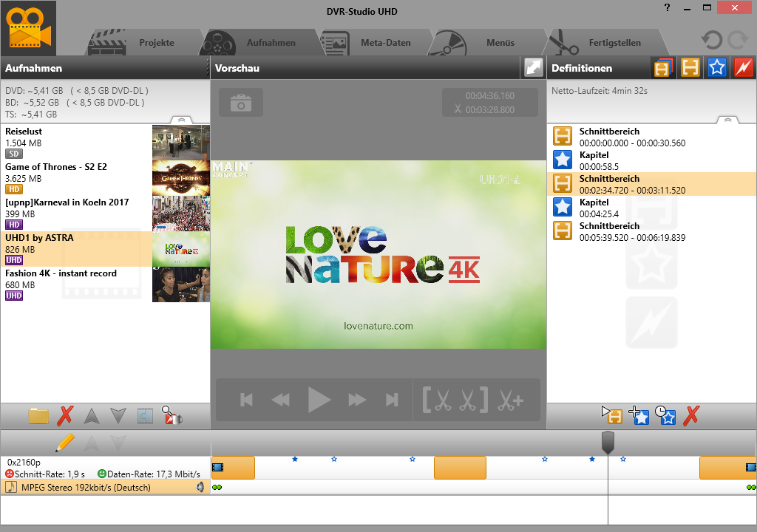Collapse the Aufnahmen info panel chevron
This screenshot has height=532, width=757.
(x=181, y=119)
